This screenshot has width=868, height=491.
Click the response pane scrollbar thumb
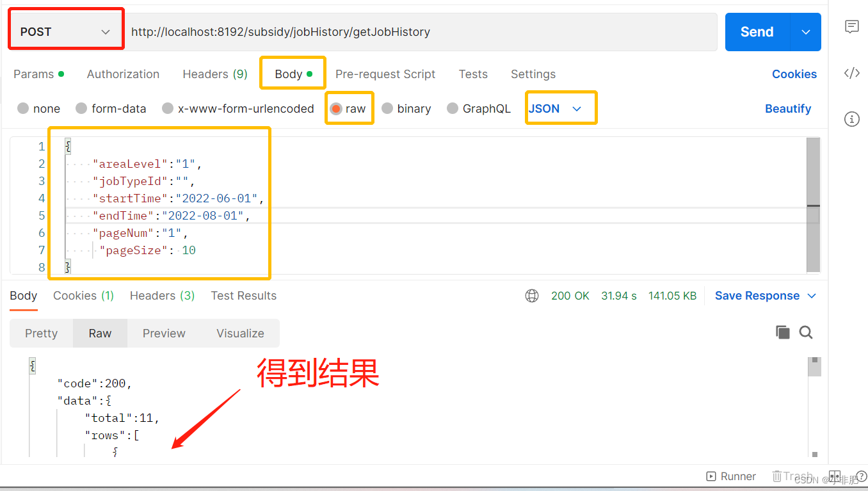click(814, 367)
